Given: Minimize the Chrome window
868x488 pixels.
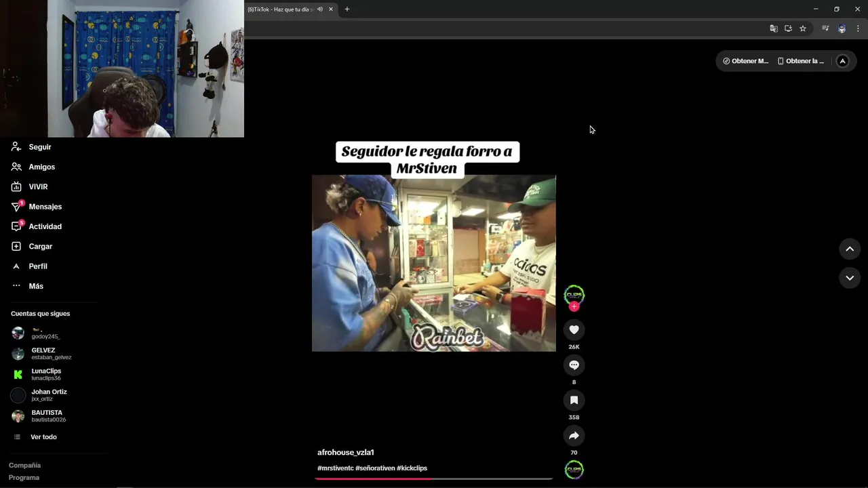Looking at the screenshot, I should (x=816, y=9).
